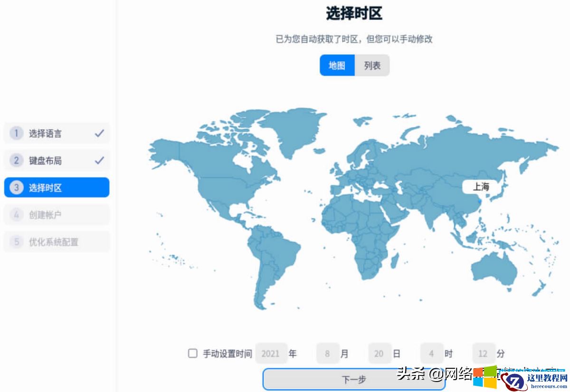Click the checkmark icon beside 键盘布局

pos(99,160)
